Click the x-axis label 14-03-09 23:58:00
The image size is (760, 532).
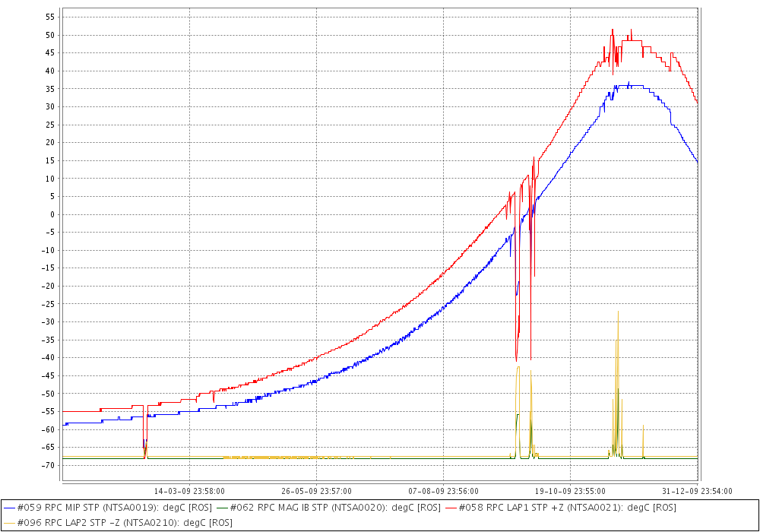(x=189, y=491)
